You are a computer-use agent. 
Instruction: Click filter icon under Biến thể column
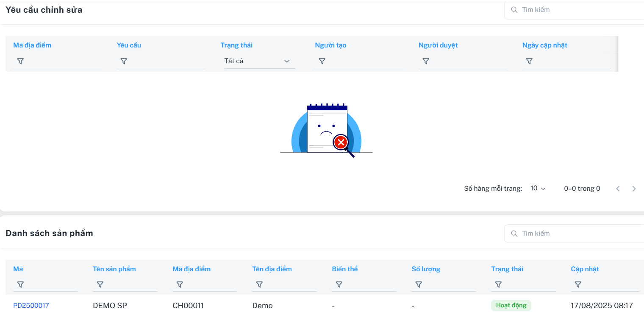tap(339, 284)
